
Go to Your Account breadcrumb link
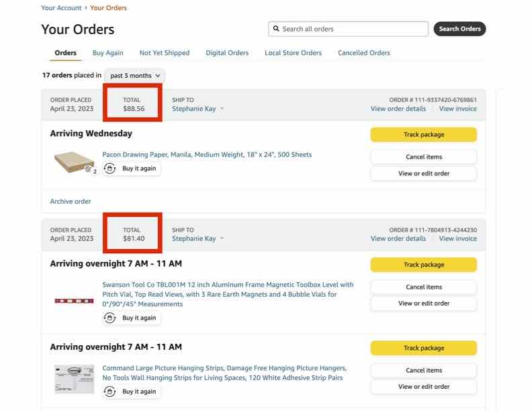point(61,8)
